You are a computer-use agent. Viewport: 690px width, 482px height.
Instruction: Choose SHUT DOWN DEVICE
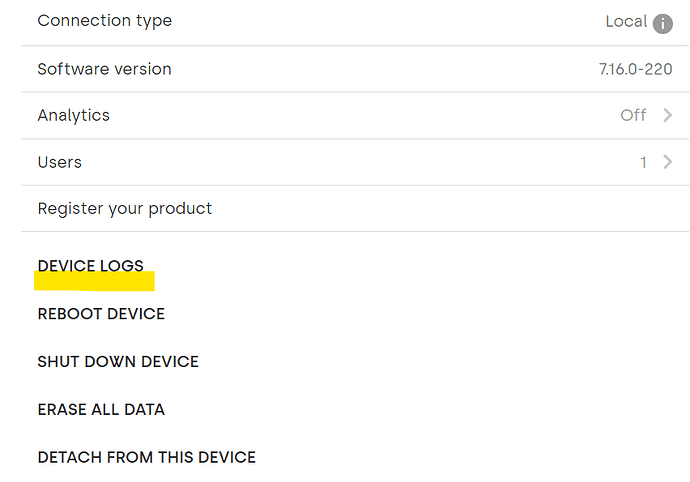tap(118, 362)
